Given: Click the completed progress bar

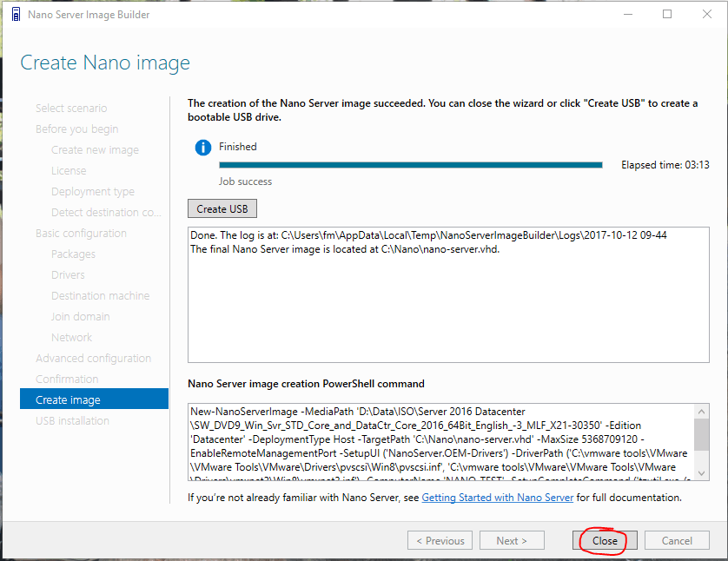Looking at the screenshot, I should click(411, 165).
